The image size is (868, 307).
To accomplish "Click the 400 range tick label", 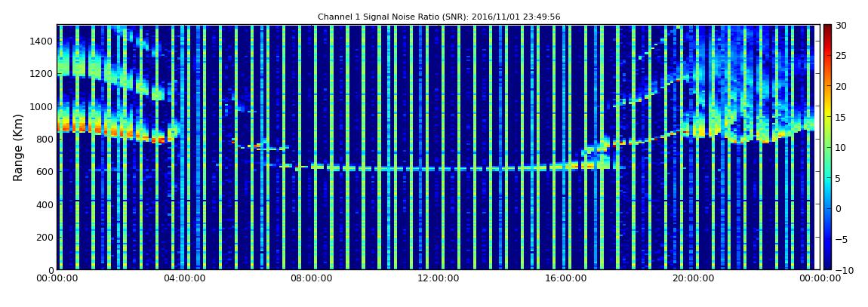I will pyautogui.click(x=45, y=204).
